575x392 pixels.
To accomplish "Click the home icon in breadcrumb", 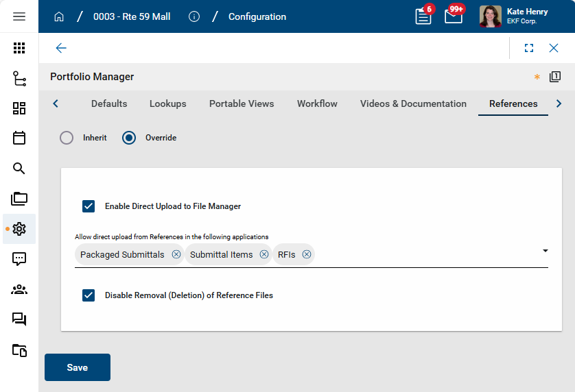I will (x=59, y=16).
